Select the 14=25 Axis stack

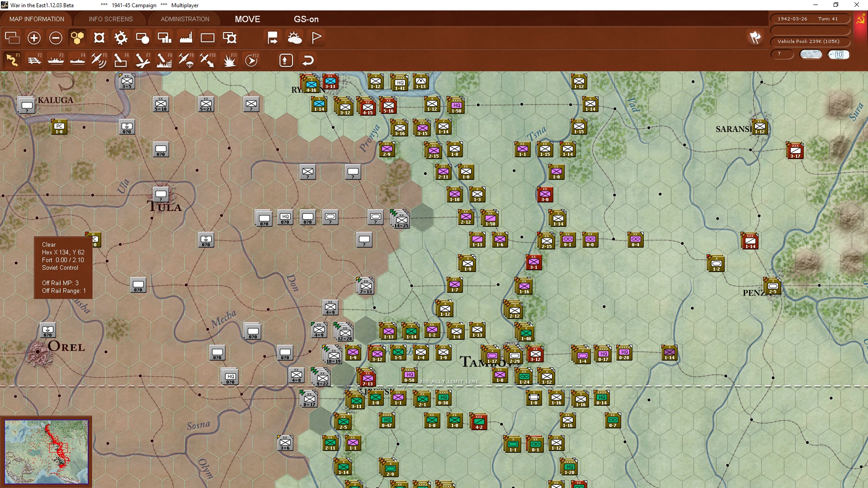click(401, 219)
